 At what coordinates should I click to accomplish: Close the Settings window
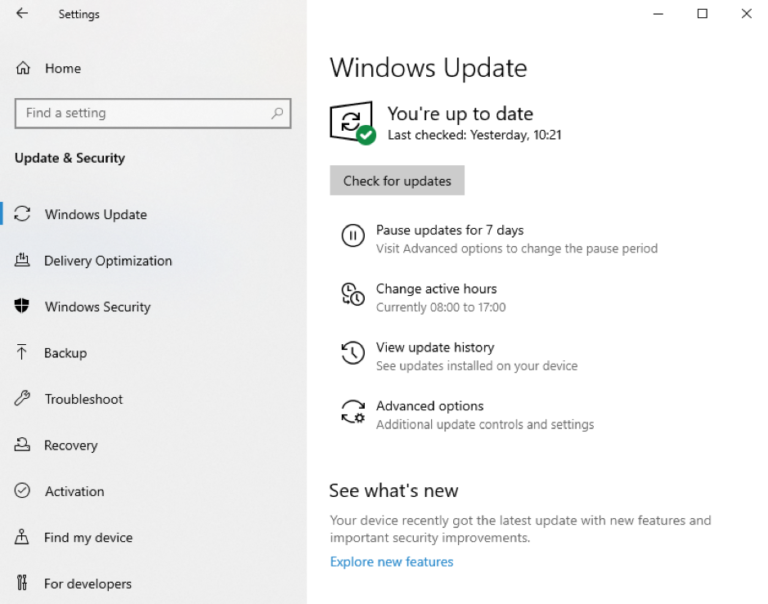click(x=746, y=14)
